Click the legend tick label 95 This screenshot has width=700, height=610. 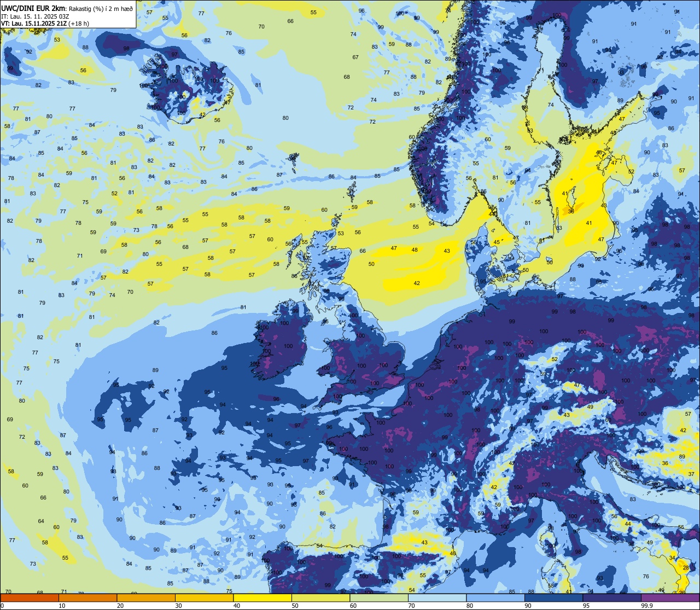(587, 606)
